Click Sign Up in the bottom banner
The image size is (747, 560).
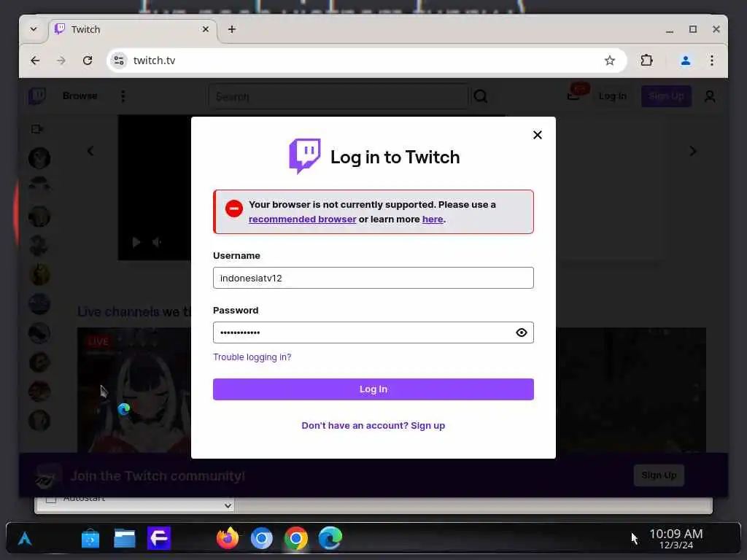(659, 475)
